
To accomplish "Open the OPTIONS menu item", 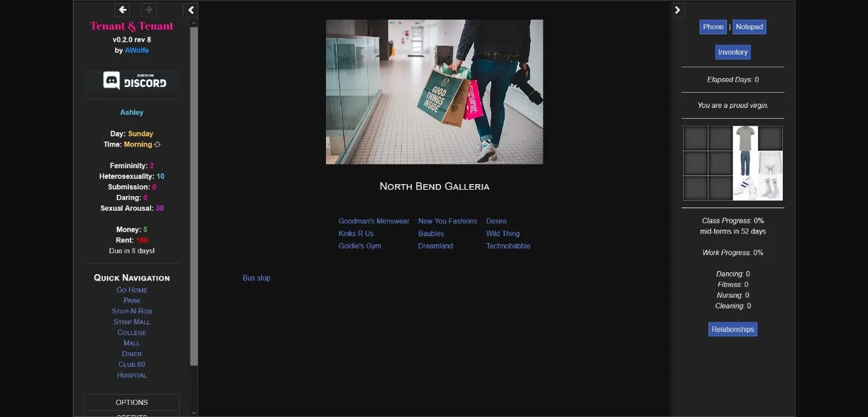I will click(132, 402).
